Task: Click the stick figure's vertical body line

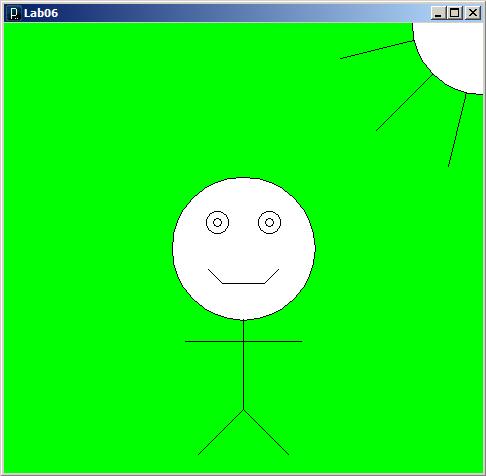Action: pyautogui.click(x=244, y=365)
